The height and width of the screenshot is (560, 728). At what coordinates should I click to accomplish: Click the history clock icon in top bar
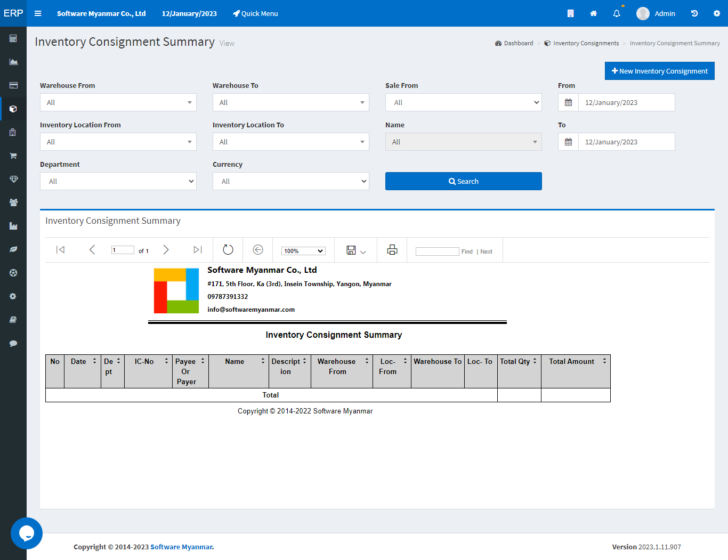tap(694, 13)
